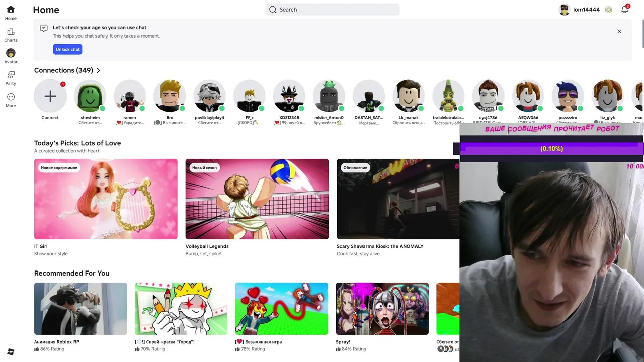Open Scary Shawarma Kiosk thumbnail
Screen dimensions: 644x362
pyautogui.click(x=398, y=199)
